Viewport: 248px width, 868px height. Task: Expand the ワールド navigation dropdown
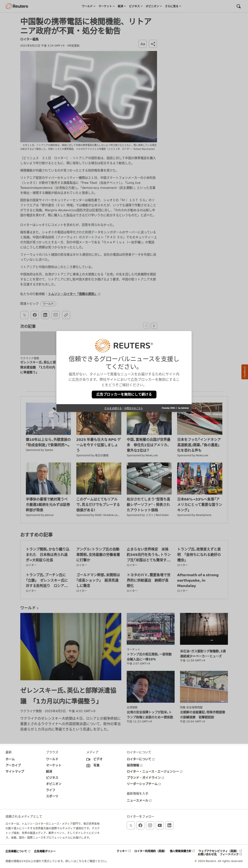pyautogui.click(x=88, y=6)
